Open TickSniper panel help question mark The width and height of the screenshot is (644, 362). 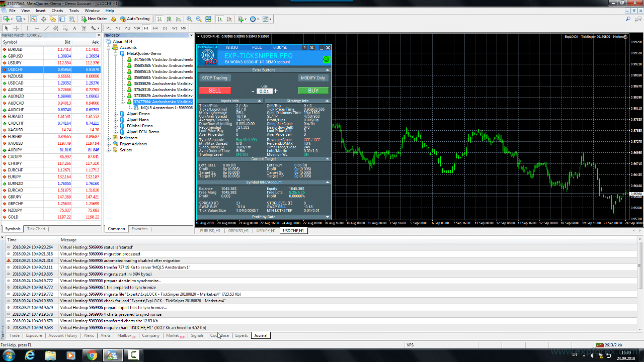304,47
